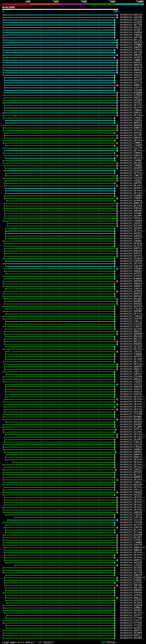Select the query label AV411889
Screen dimensions: 146x644
coord(8,7)
